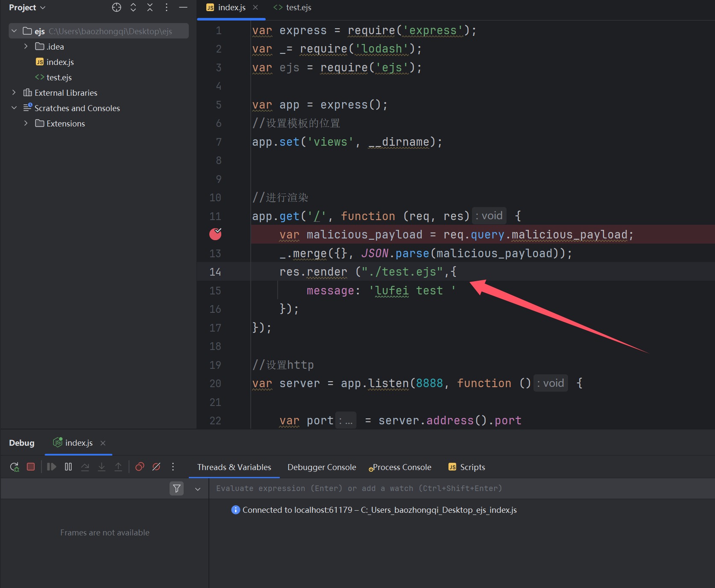Switch to the Scripts tab
This screenshot has height=588, width=715.
[467, 467]
